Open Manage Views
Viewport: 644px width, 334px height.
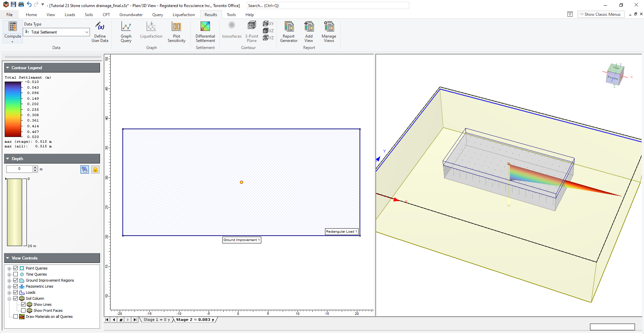(328, 32)
